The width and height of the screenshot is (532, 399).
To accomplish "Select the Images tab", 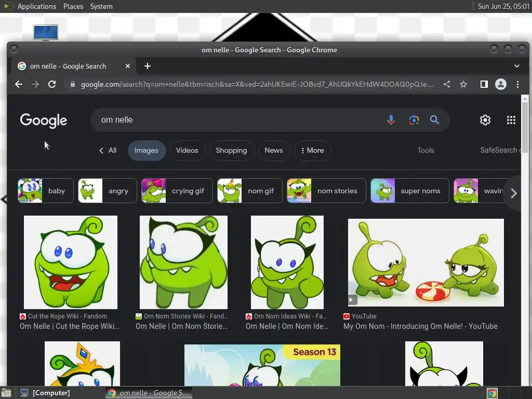I will point(146,150).
